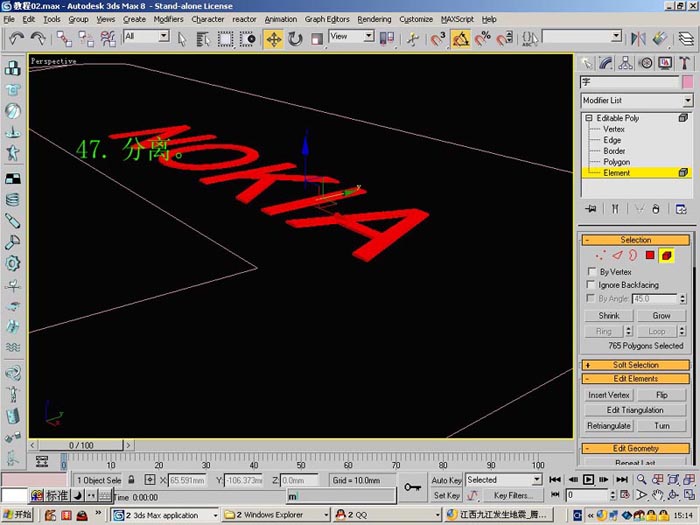This screenshot has height=525, width=700.
Task: Click the Zoom magnifier viewport tool
Action: 642,480
